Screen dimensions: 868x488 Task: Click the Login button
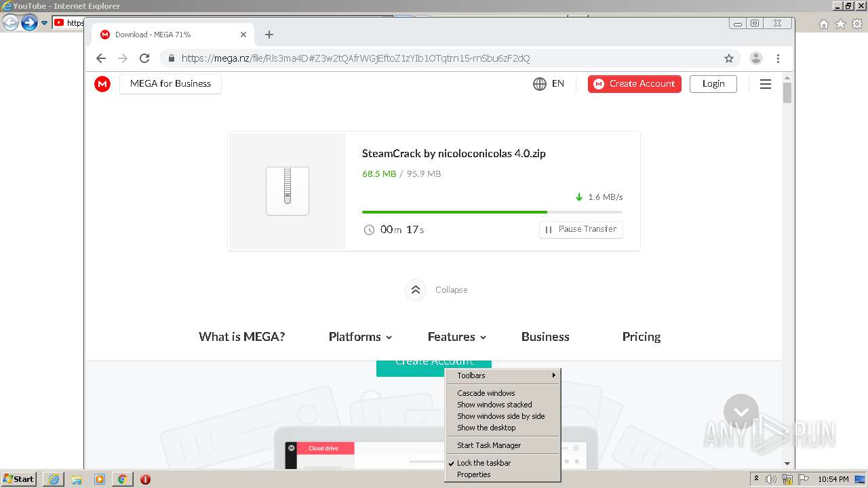pyautogui.click(x=713, y=84)
